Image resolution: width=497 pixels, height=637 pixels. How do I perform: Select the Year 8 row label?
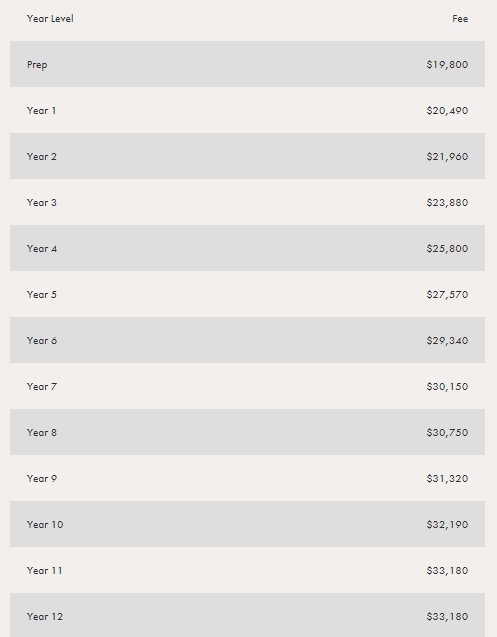coord(42,432)
